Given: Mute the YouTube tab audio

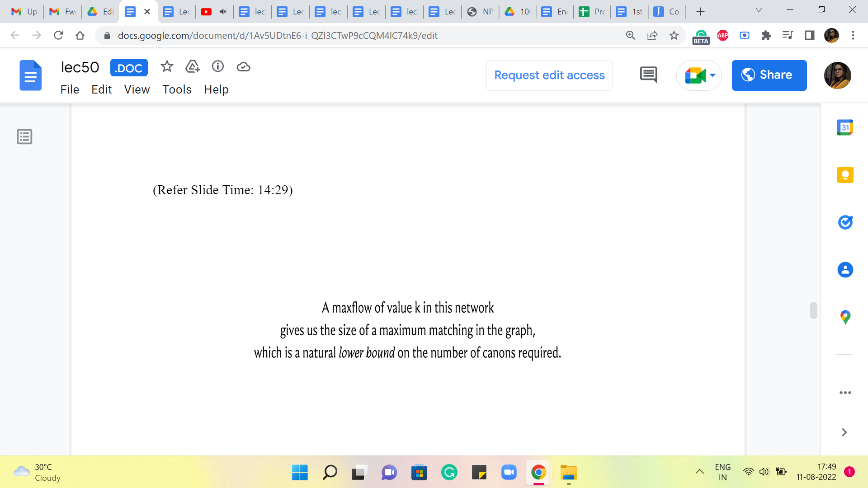Looking at the screenshot, I should pyautogui.click(x=223, y=12).
